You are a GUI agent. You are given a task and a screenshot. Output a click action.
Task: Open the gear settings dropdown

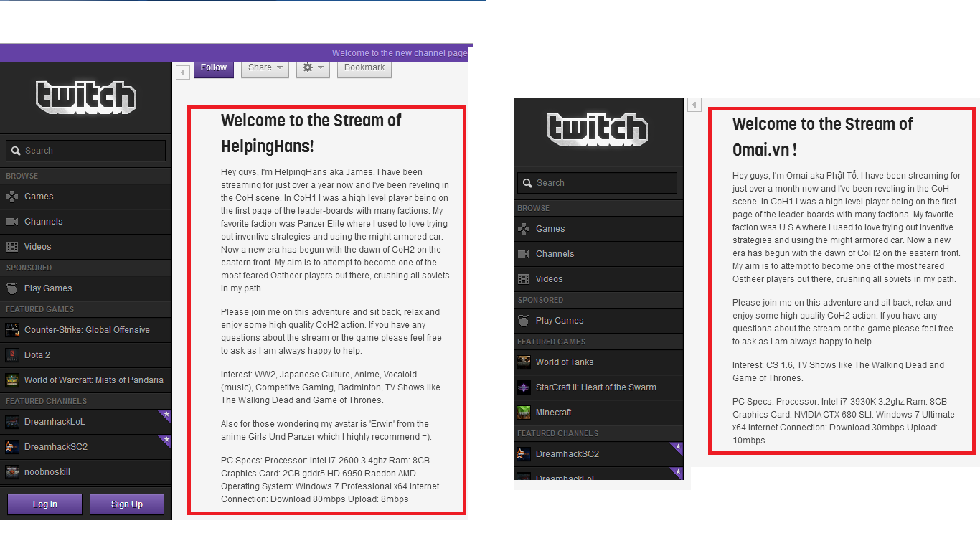click(313, 68)
